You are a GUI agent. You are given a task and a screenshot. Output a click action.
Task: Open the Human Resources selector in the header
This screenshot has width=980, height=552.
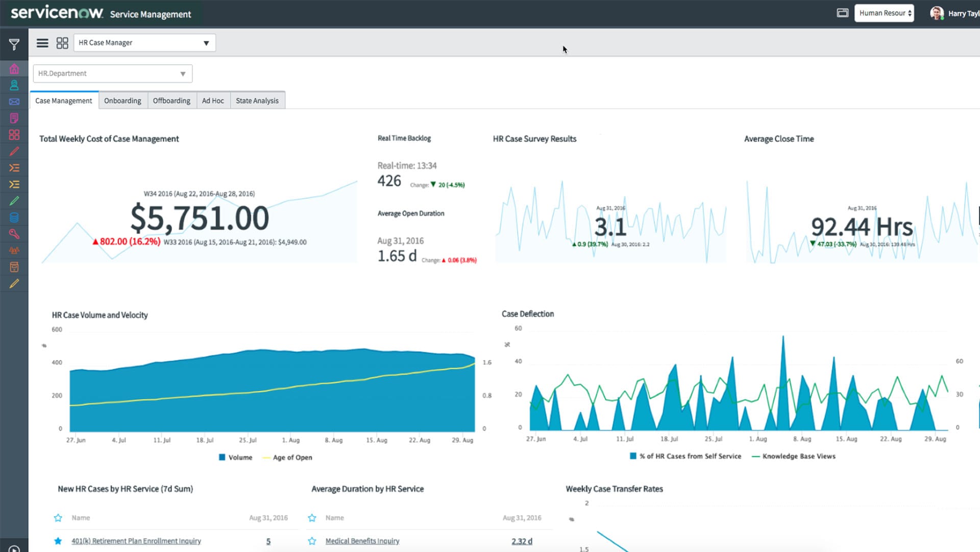(x=884, y=13)
